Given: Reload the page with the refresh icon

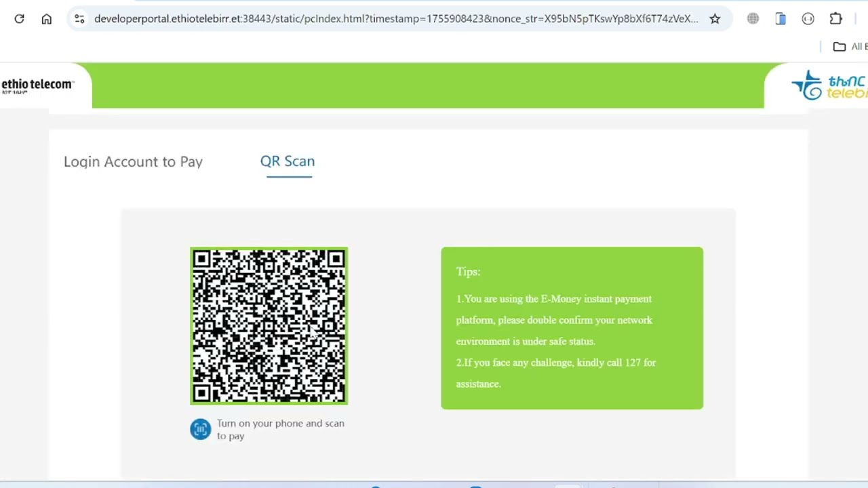Looking at the screenshot, I should (x=19, y=19).
